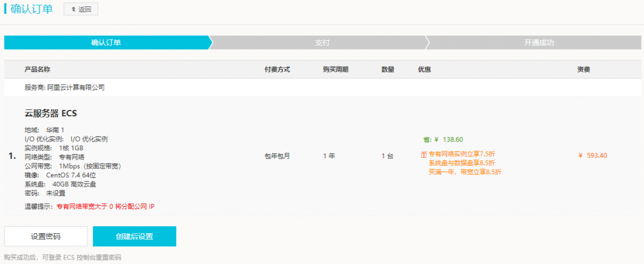Click the 产品名称 column header
Viewport: 644px width, 264px height.
tap(37, 69)
